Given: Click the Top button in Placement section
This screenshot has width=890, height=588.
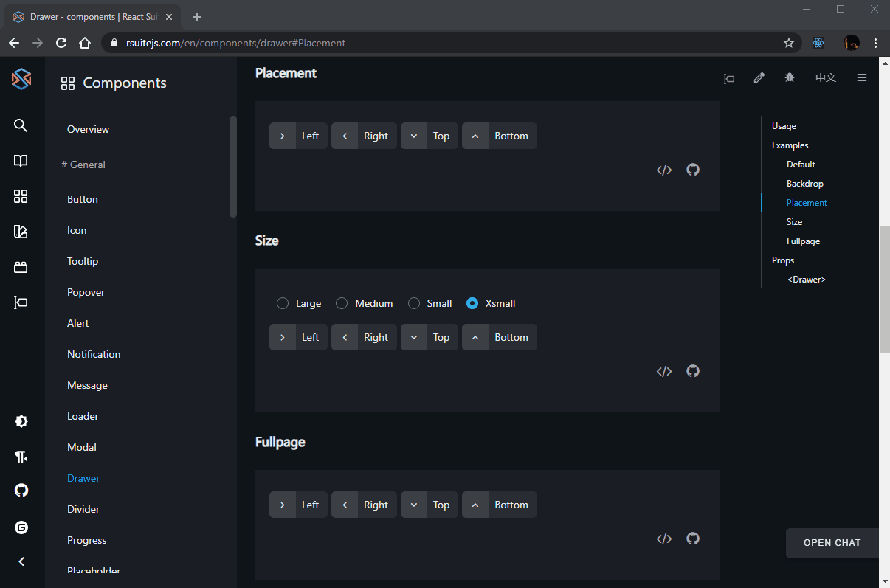Looking at the screenshot, I should [430, 136].
